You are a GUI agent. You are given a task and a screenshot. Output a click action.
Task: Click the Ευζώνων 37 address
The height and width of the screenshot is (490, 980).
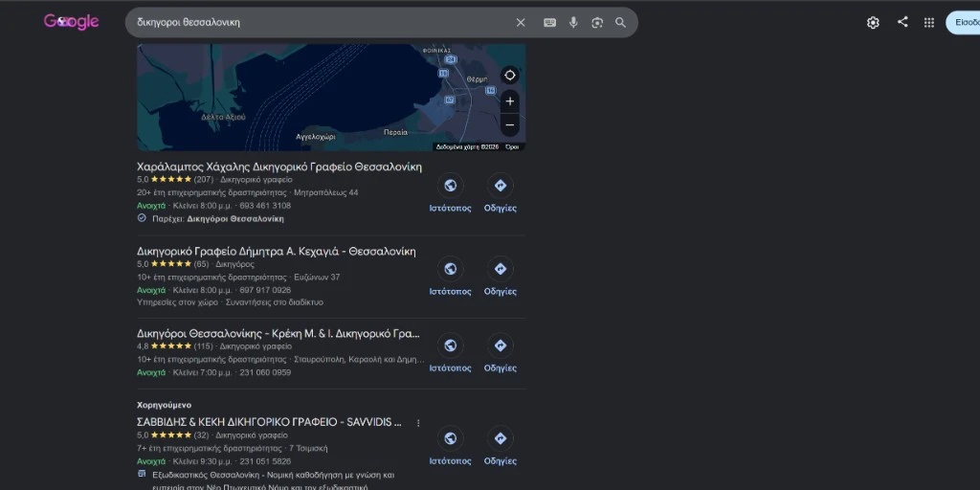click(317, 277)
